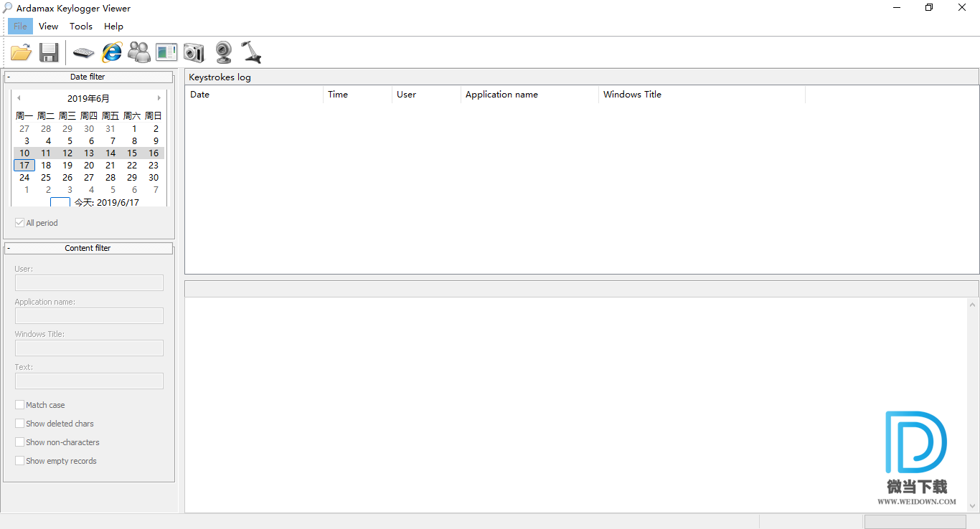Restore down the viewer window
This screenshot has width=980, height=529.
(x=930, y=8)
